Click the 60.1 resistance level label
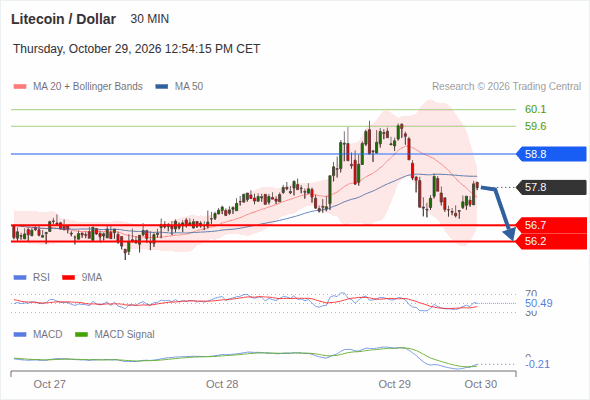This screenshot has height=400, width=590. pyautogui.click(x=535, y=109)
